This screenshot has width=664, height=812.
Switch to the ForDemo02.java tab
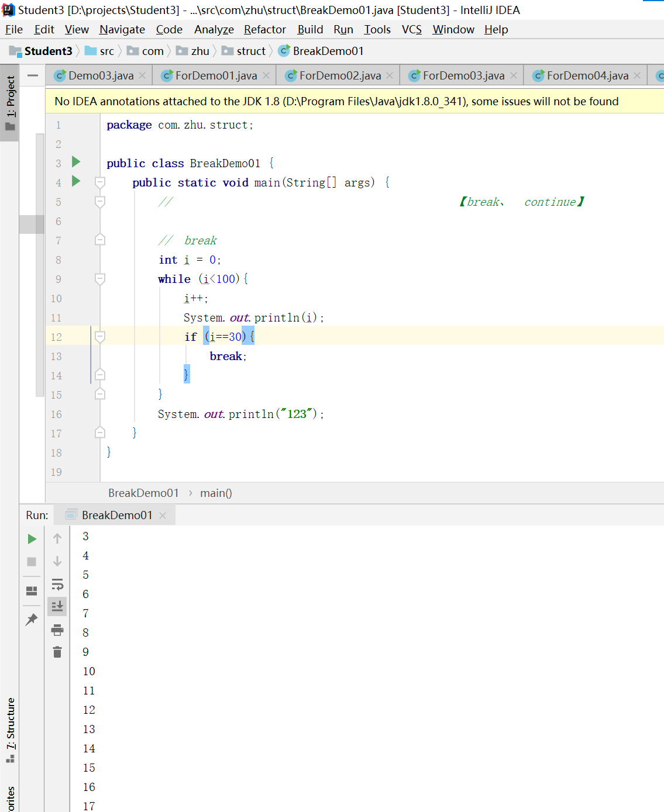(340, 75)
